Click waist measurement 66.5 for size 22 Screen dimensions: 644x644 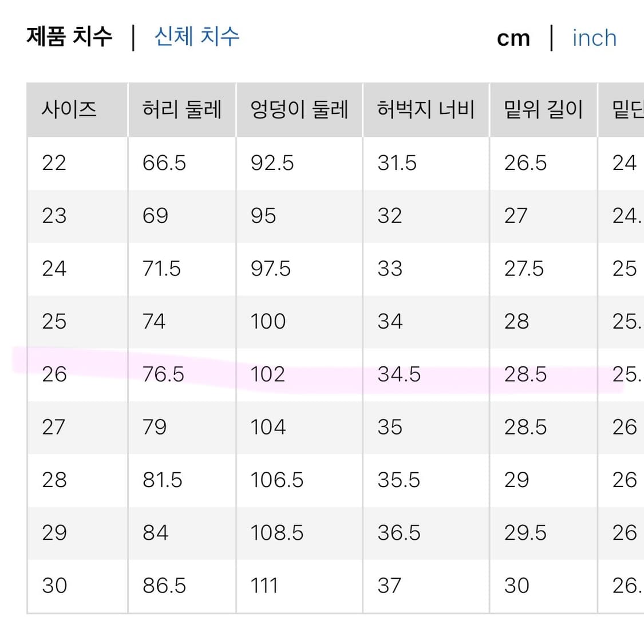[x=163, y=163]
